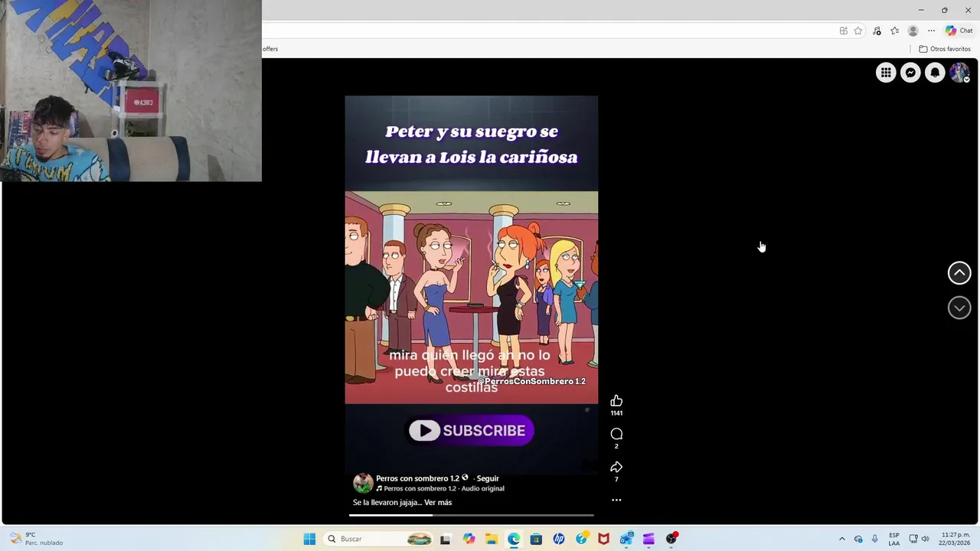Open Task View on the taskbar
The image size is (980, 551).
click(446, 539)
